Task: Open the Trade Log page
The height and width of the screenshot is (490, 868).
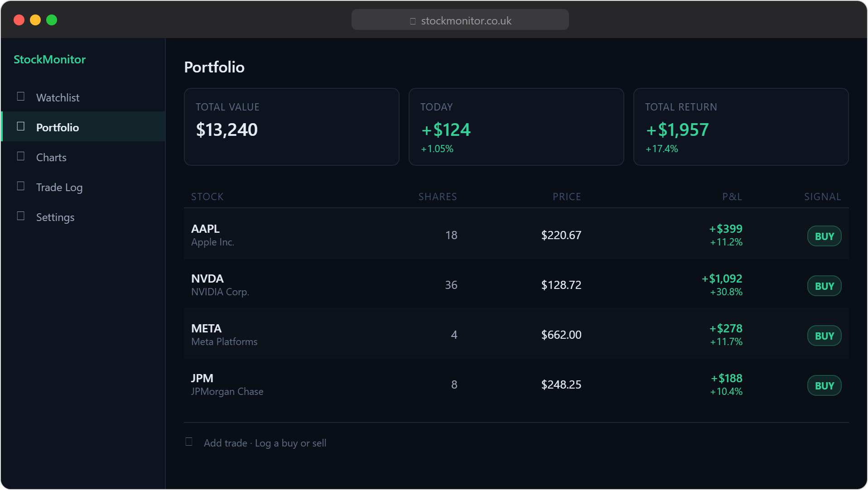Action: click(x=83, y=187)
